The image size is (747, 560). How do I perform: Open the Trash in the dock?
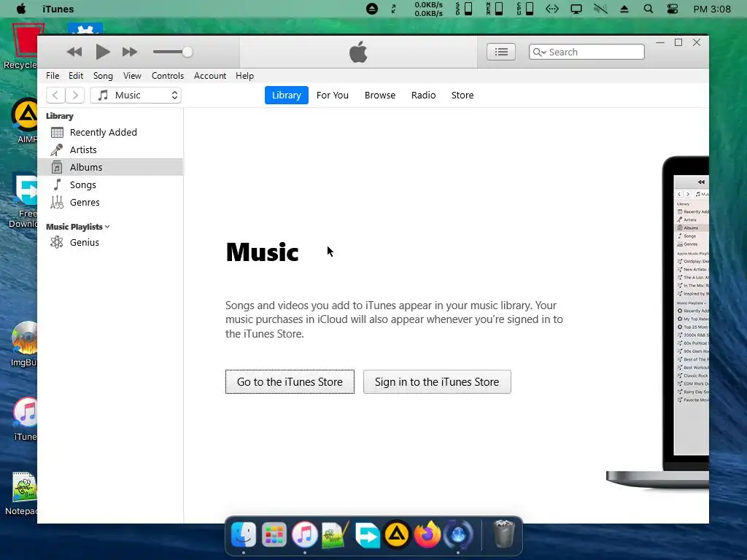[x=503, y=534]
